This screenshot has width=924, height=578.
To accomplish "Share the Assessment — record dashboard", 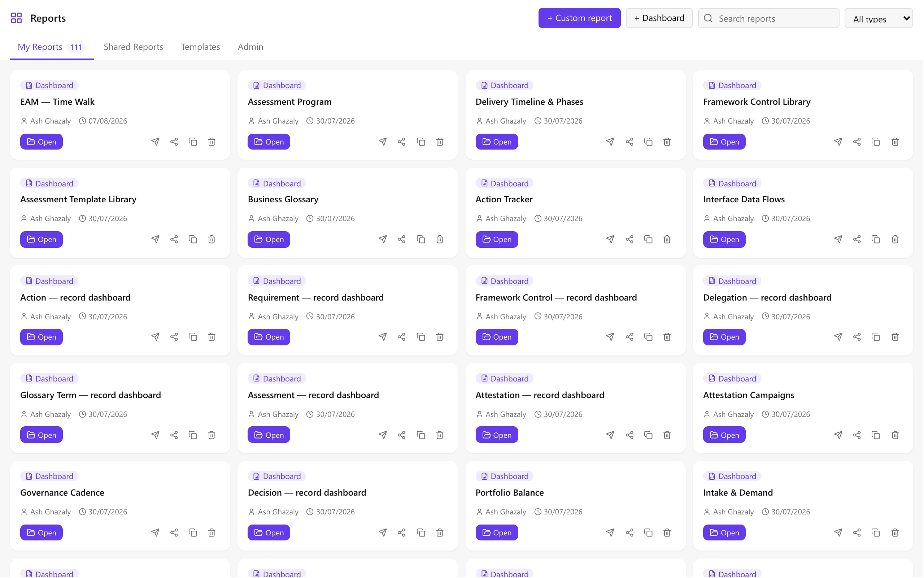I will tap(402, 435).
